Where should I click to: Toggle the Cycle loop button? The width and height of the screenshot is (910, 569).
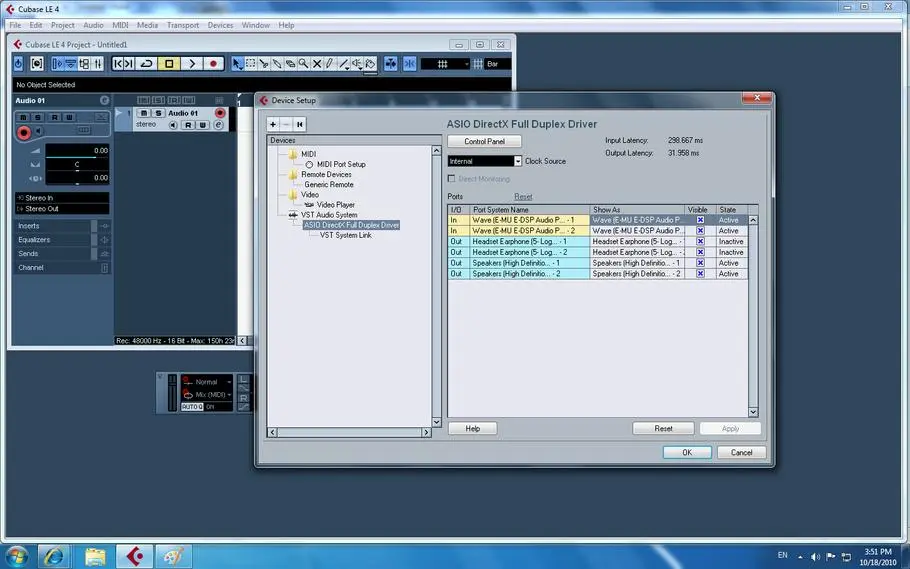[x=147, y=64]
